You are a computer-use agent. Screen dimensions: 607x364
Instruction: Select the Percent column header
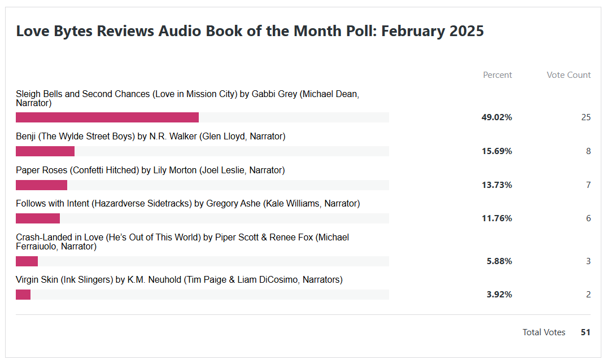tap(497, 75)
